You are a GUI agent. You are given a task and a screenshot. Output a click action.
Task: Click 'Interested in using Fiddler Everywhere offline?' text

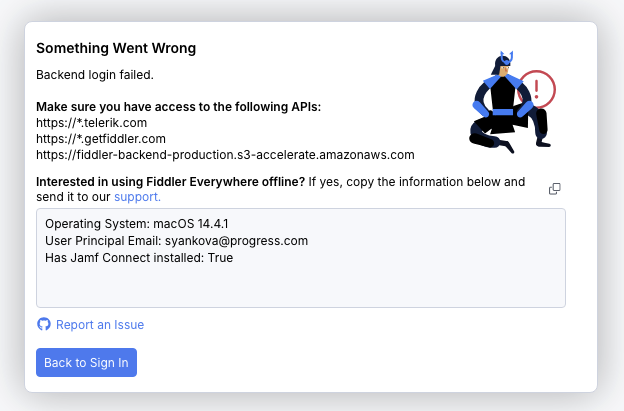[170, 182]
